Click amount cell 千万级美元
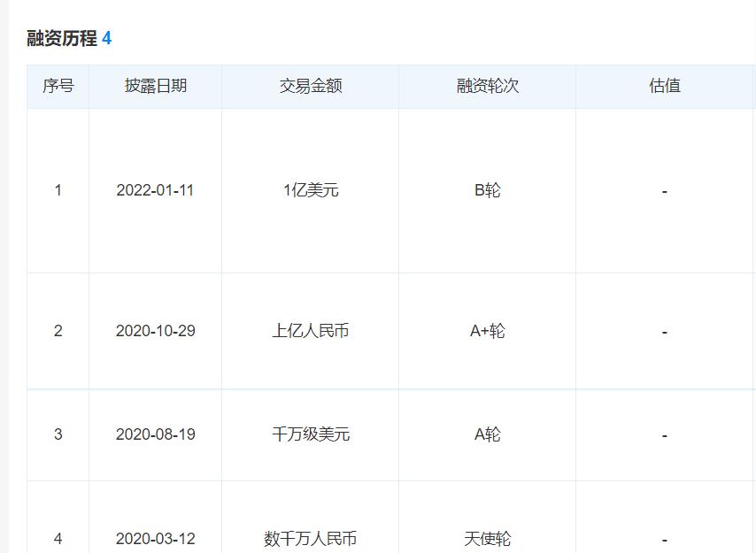Screen dimensions: 756x553 [311, 434]
